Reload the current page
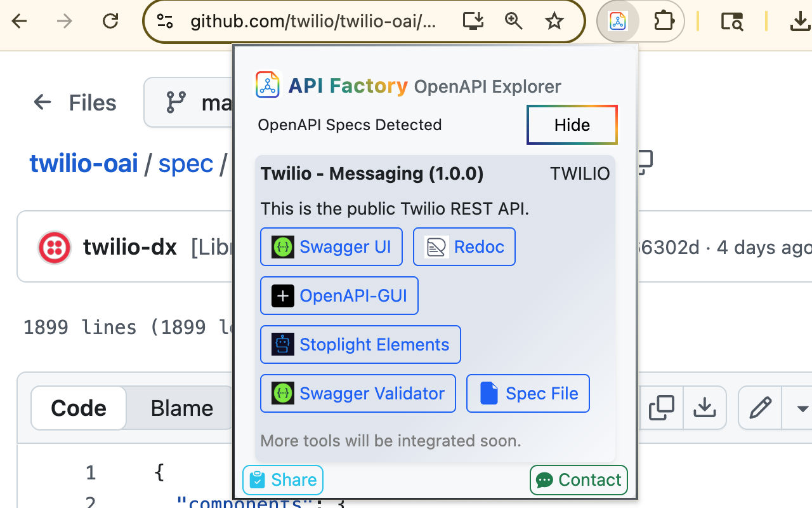This screenshot has height=508, width=812. tap(110, 22)
